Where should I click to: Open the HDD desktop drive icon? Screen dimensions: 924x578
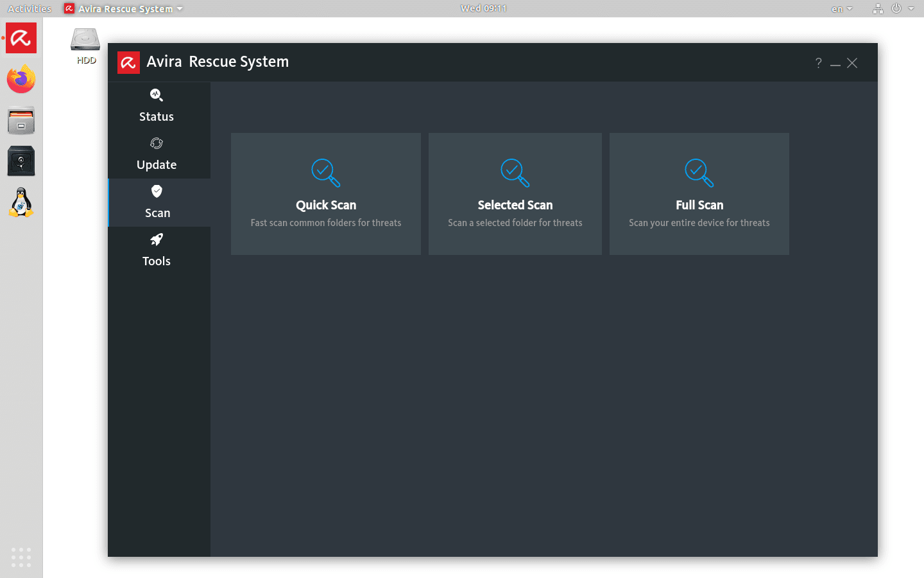(86, 46)
